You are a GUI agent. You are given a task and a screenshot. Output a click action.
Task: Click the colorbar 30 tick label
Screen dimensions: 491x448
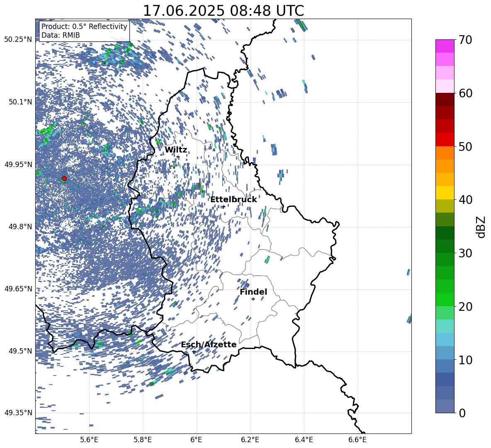point(465,253)
